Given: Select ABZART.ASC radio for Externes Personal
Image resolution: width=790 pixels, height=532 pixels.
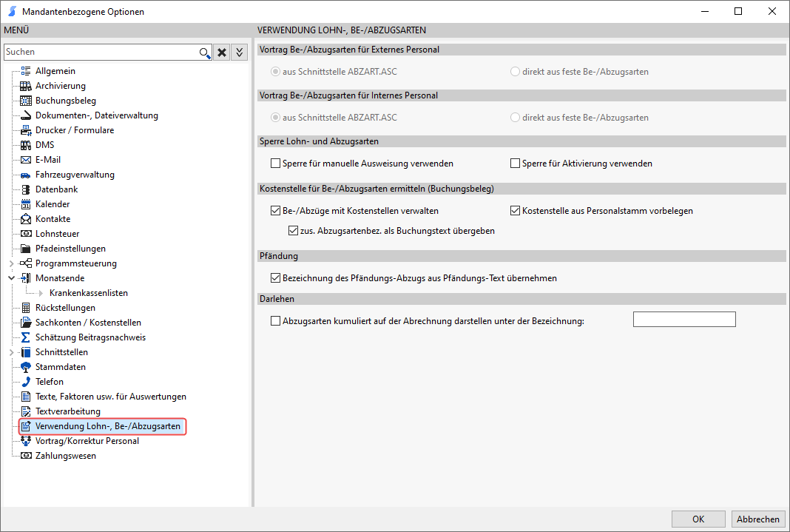Looking at the screenshot, I should [276, 72].
